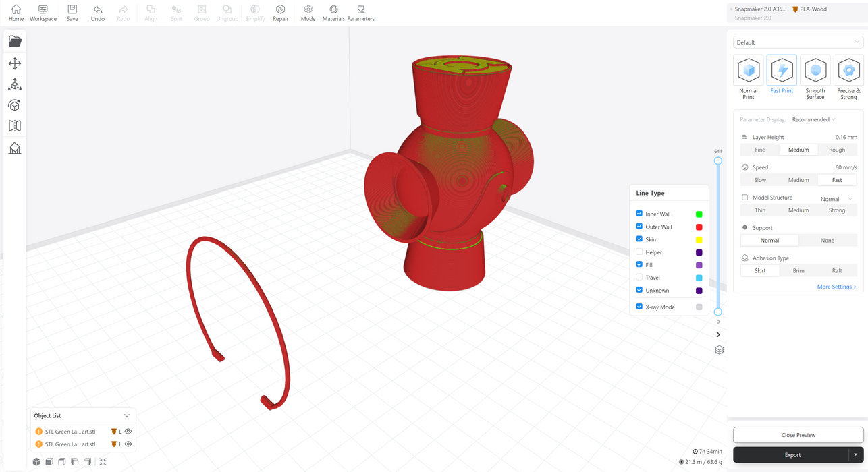Collapse the Object List panel
868x472 pixels.
(126, 415)
